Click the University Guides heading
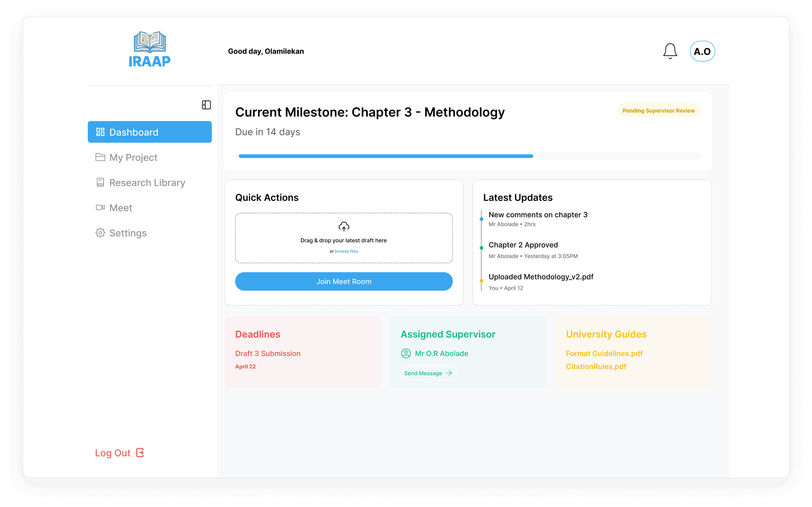 pyautogui.click(x=606, y=334)
